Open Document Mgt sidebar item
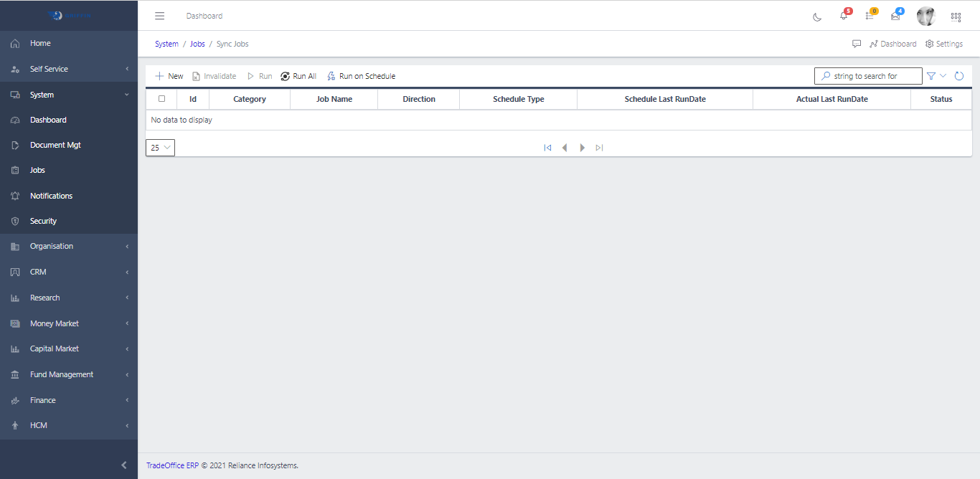This screenshot has height=479, width=980. [x=69, y=145]
